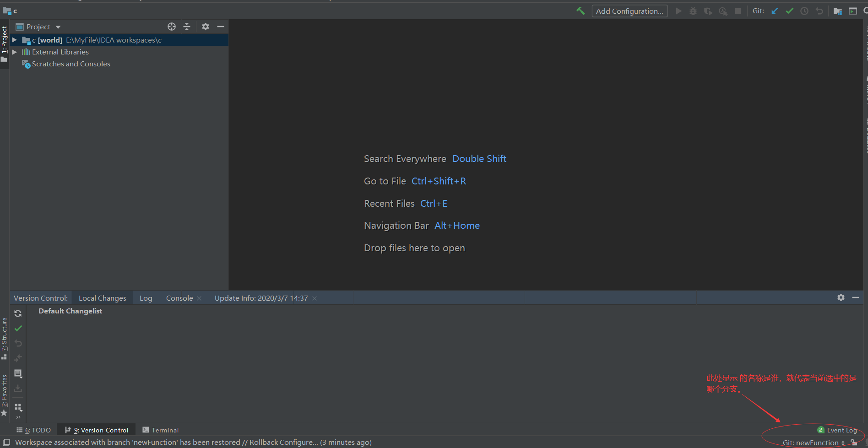Switch to the Console tab

click(179, 298)
